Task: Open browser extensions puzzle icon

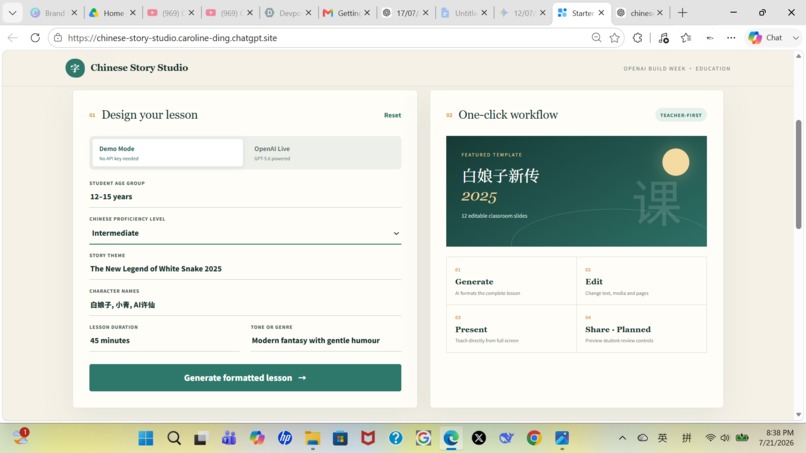Action: point(637,38)
